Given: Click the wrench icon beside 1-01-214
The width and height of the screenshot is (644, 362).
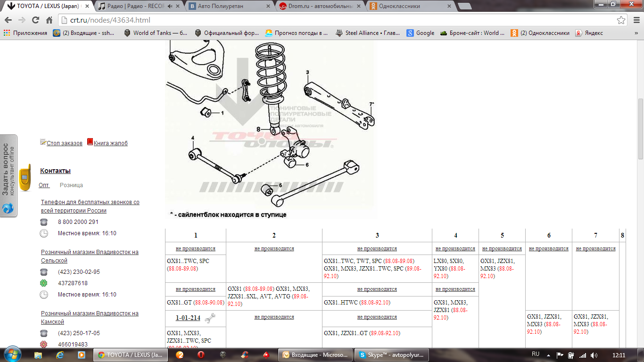Looking at the screenshot, I should tap(210, 318).
